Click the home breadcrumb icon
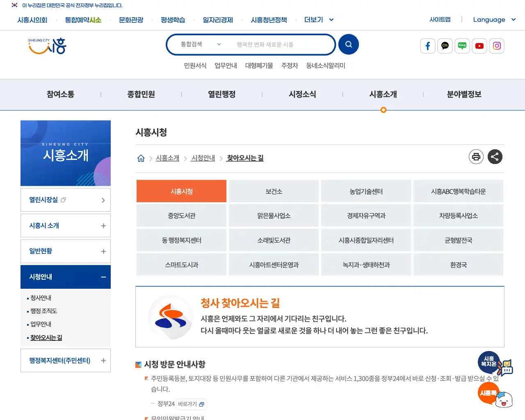Screen dimensions: 525x420 coord(141,158)
